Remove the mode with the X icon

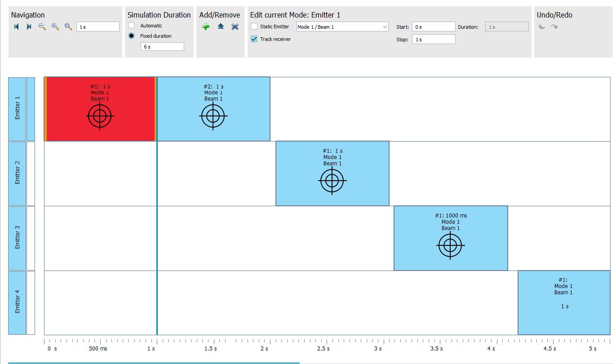click(x=235, y=27)
